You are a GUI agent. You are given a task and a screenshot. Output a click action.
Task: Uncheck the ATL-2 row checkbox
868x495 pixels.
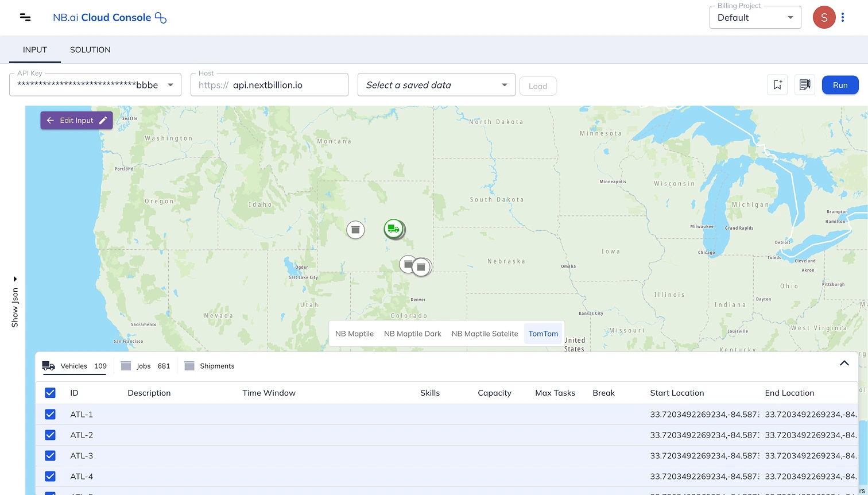pyautogui.click(x=50, y=435)
